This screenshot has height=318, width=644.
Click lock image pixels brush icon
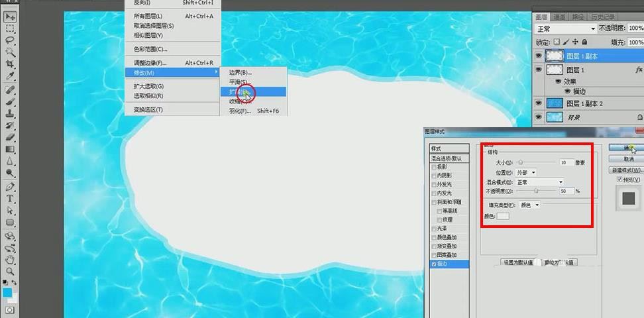(x=566, y=42)
